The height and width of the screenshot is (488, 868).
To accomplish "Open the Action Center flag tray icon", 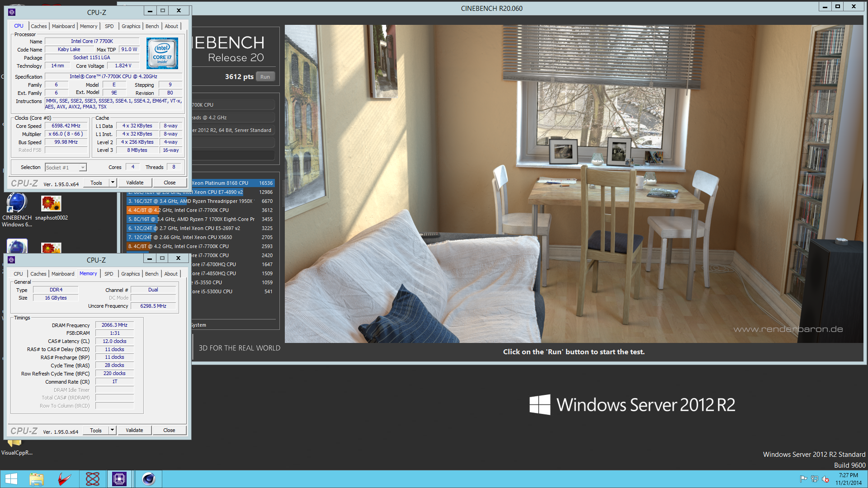I will pos(803,479).
